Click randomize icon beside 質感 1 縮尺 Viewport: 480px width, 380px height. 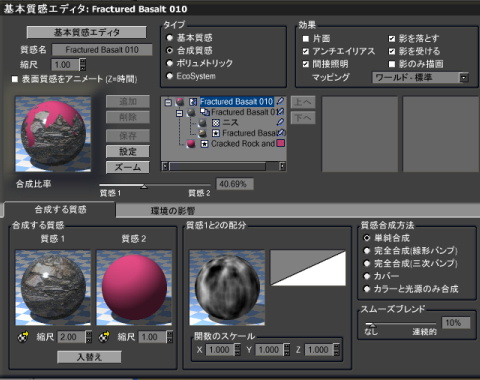(x=23, y=337)
